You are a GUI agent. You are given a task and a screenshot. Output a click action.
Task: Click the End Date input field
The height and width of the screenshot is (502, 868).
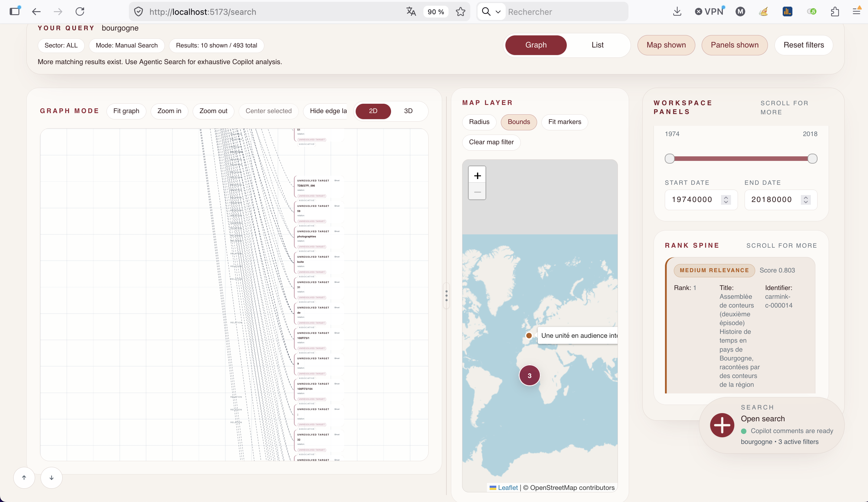[781, 200]
